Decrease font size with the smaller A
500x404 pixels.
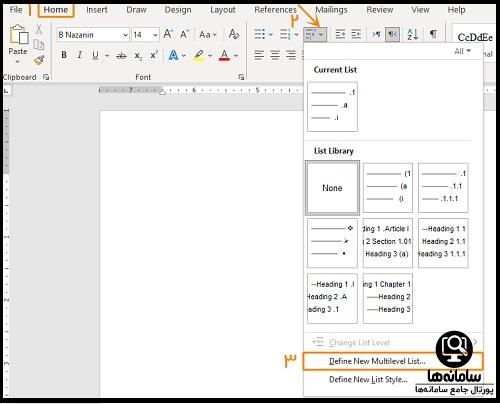point(184,34)
